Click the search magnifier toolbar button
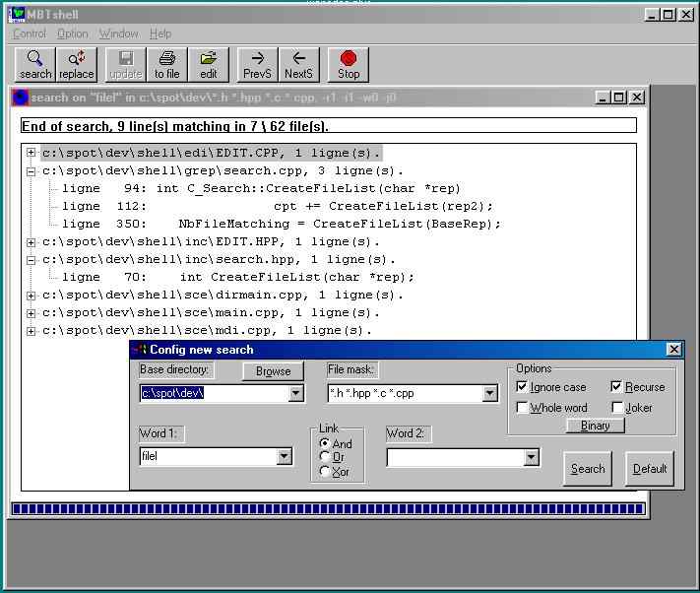700x593 pixels. pos(35,65)
